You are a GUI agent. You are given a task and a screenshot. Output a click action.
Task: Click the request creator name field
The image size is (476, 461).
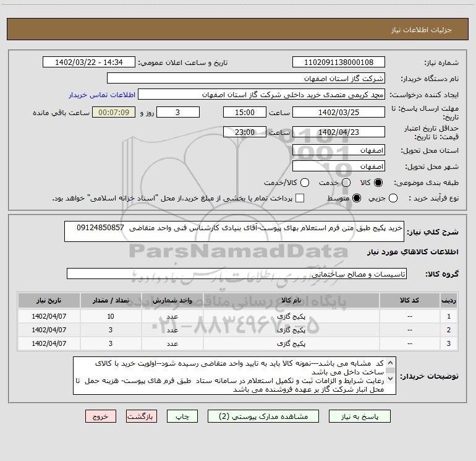(261, 94)
